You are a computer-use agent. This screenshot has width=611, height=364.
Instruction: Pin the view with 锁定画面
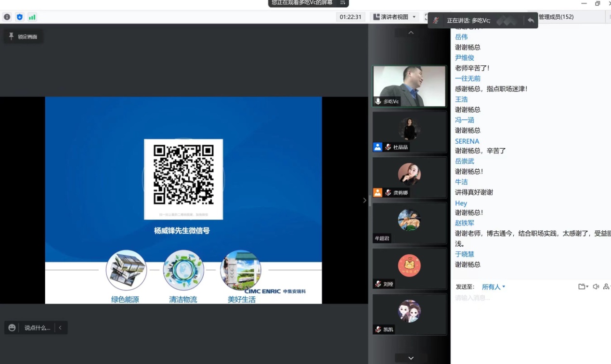pos(23,37)
